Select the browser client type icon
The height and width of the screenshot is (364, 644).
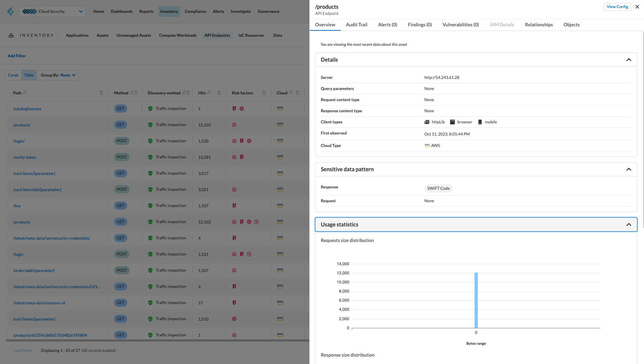[452, 122]
